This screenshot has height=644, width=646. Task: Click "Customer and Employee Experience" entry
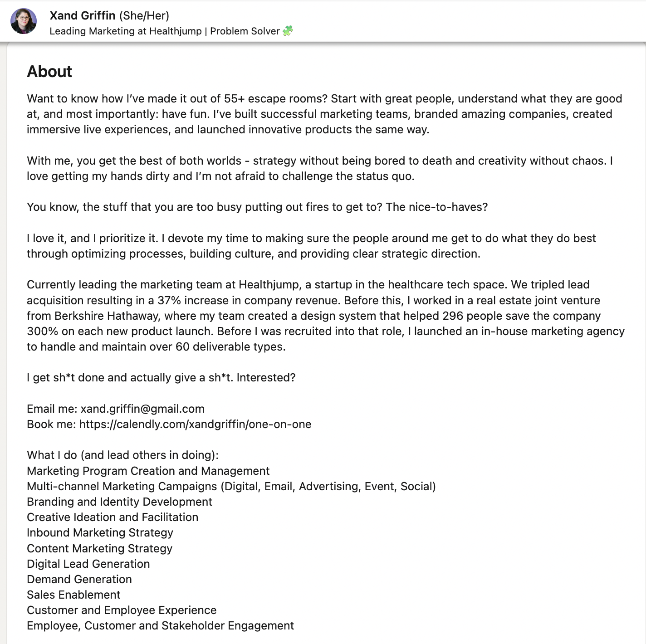[x=122, y=610]
